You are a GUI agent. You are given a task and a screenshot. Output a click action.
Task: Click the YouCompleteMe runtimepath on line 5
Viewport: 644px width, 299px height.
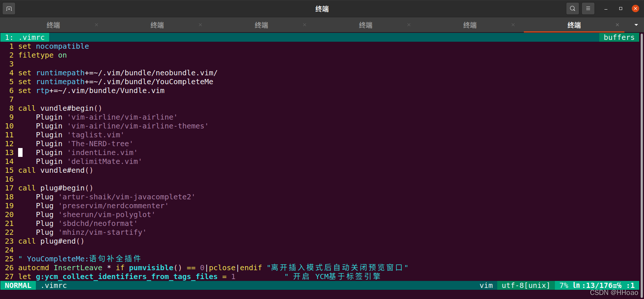[x=116, y=82]
